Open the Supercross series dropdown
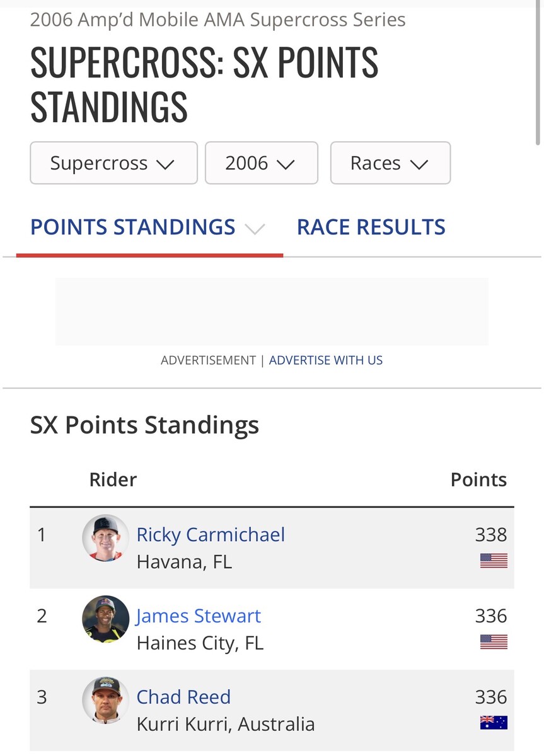544x756 pixels. (x=113, y=163)
